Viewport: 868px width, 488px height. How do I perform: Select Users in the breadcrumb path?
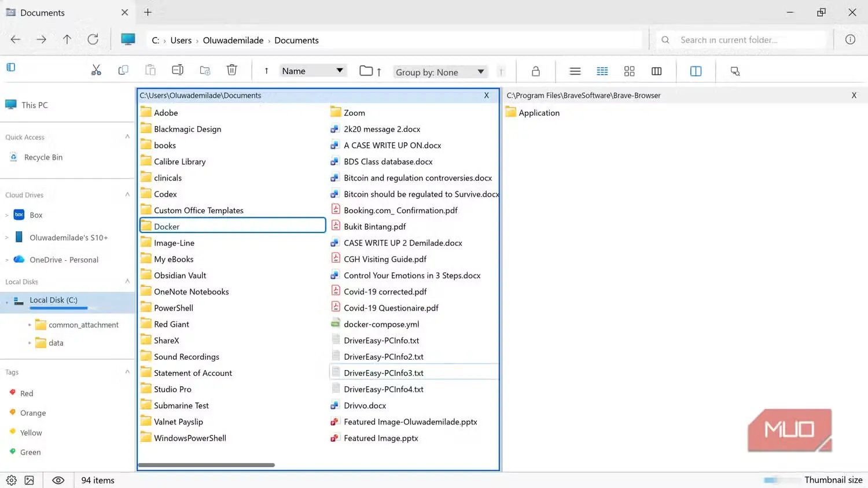[181, 40]
